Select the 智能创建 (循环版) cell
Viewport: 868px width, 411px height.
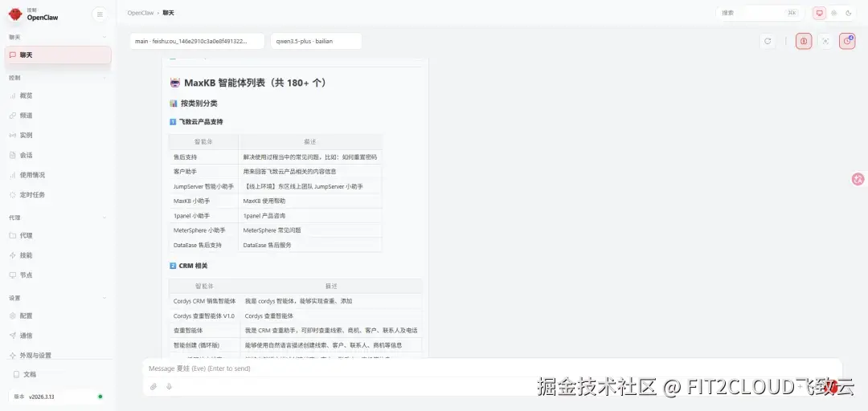pyautogui.click(x=204, y=345)
